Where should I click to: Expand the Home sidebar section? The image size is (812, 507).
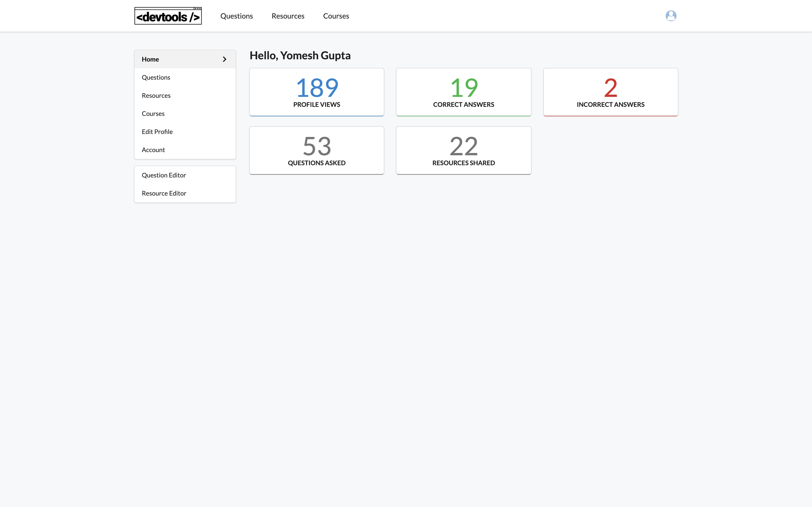150,59
